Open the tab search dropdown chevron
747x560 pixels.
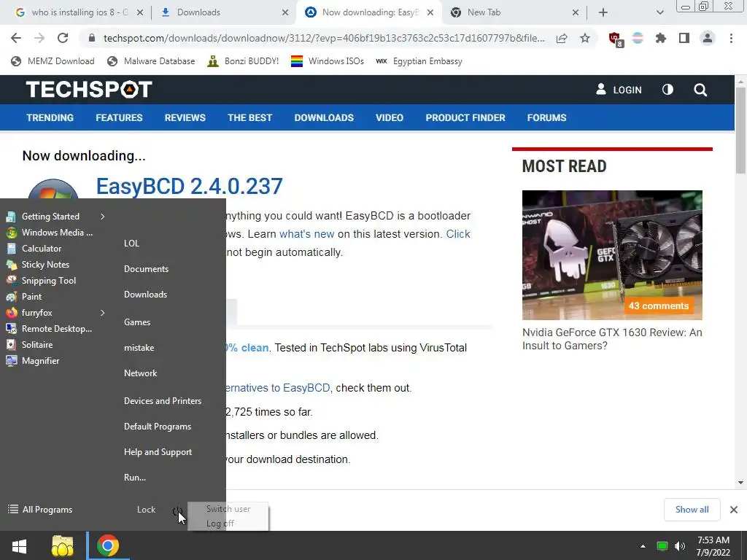coord(659,12)
